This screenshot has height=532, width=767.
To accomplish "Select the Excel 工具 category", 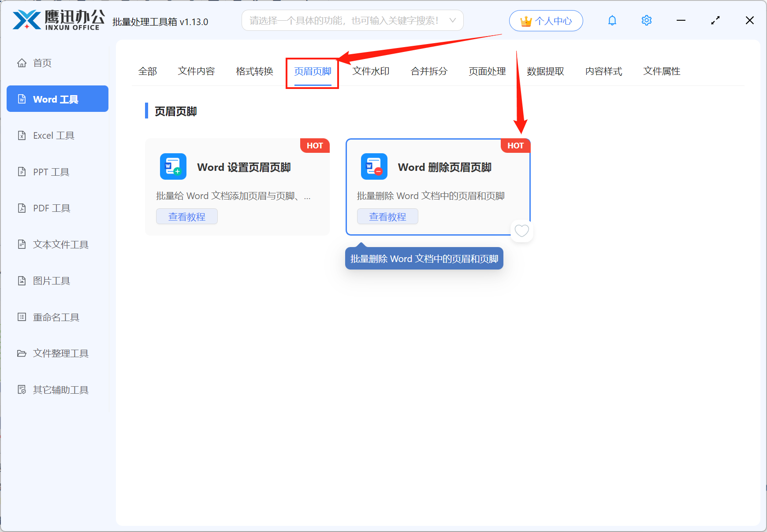I will coord(54,135).
